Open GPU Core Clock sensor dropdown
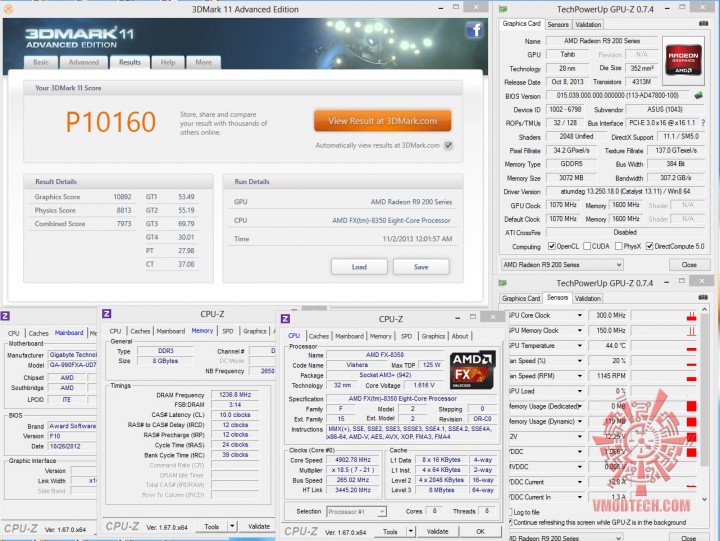The width and height of the screenshot is (720, 541). click(x=579, y=316)
